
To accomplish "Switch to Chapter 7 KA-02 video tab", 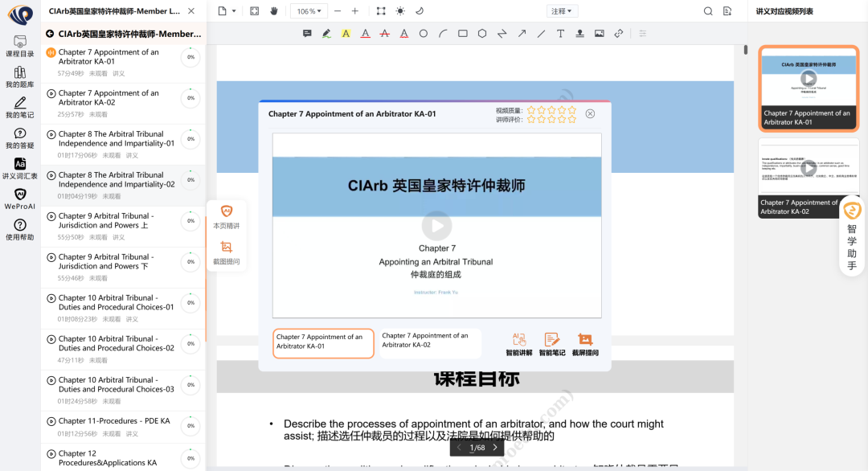I will pyautogui.click(x=429, y=341).
